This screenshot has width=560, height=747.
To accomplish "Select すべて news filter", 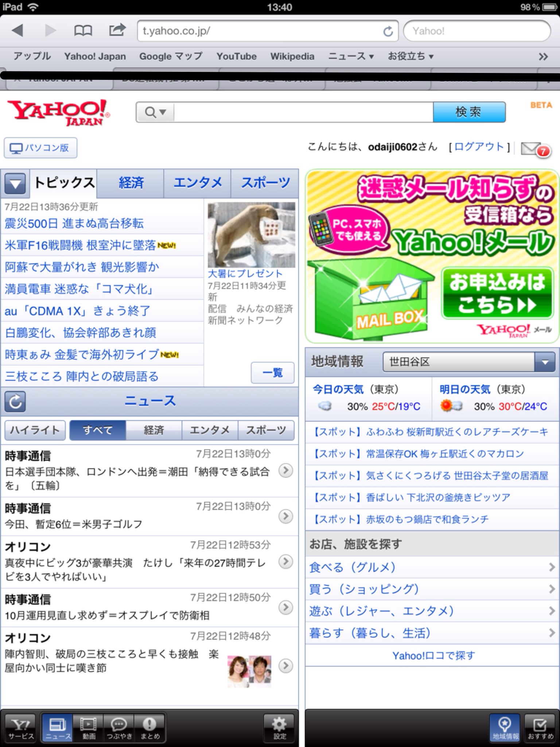I will [98, 430].
